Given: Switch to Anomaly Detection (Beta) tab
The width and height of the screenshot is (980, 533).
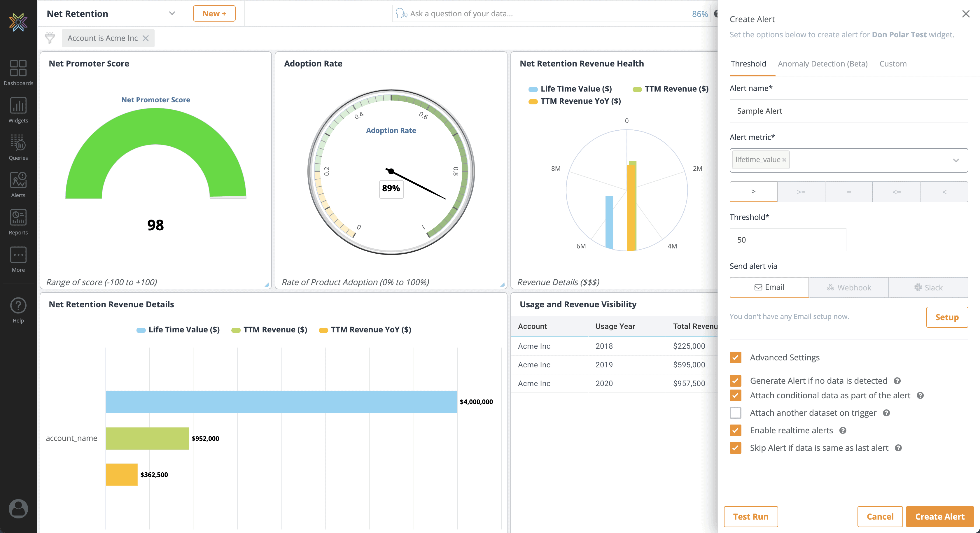Looking at the screenshot, I should (x=822, y=64).
